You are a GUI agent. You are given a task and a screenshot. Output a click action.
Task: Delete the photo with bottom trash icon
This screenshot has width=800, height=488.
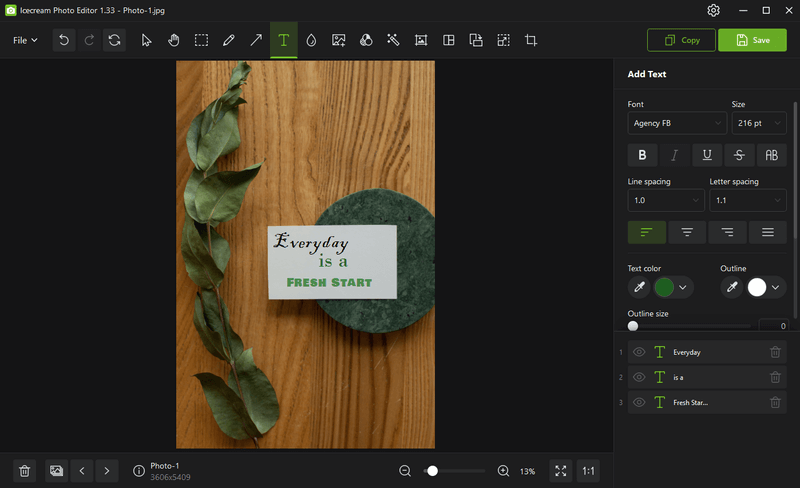click(x=24, y=471)
